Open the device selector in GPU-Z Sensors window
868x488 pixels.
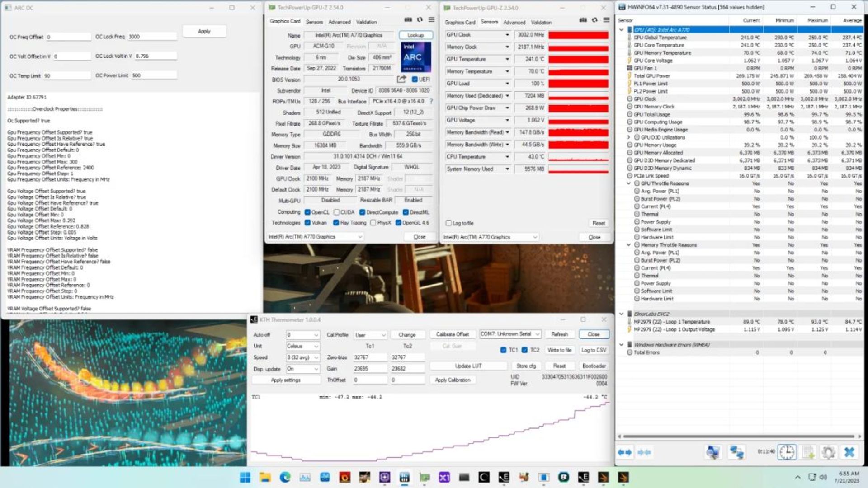coord(490,237)
